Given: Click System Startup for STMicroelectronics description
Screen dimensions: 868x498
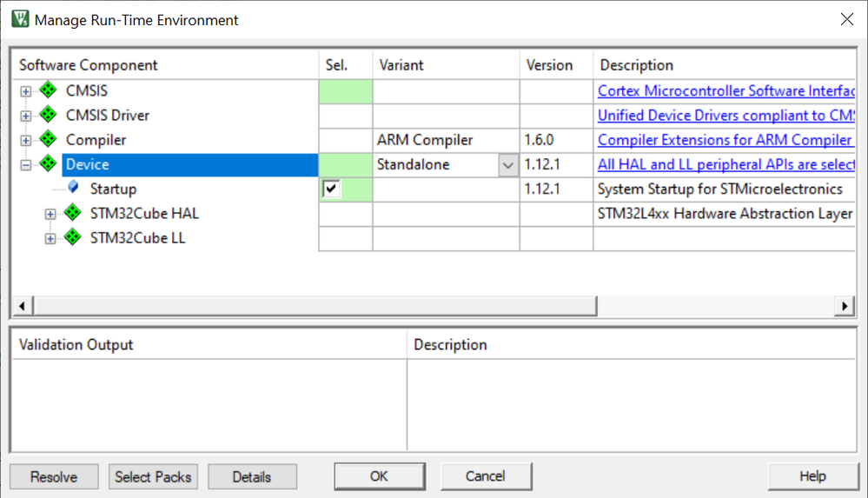Looking at the screenshot, I should tap(719, 189).
